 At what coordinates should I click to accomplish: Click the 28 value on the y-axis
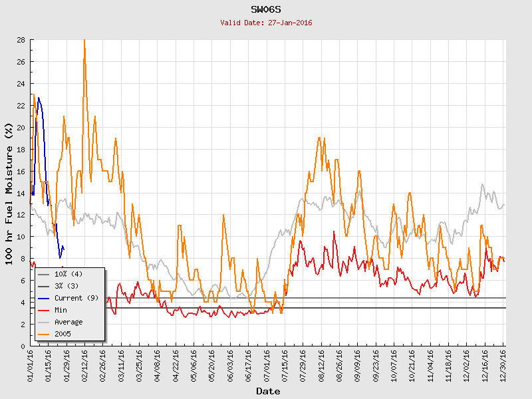21,40
